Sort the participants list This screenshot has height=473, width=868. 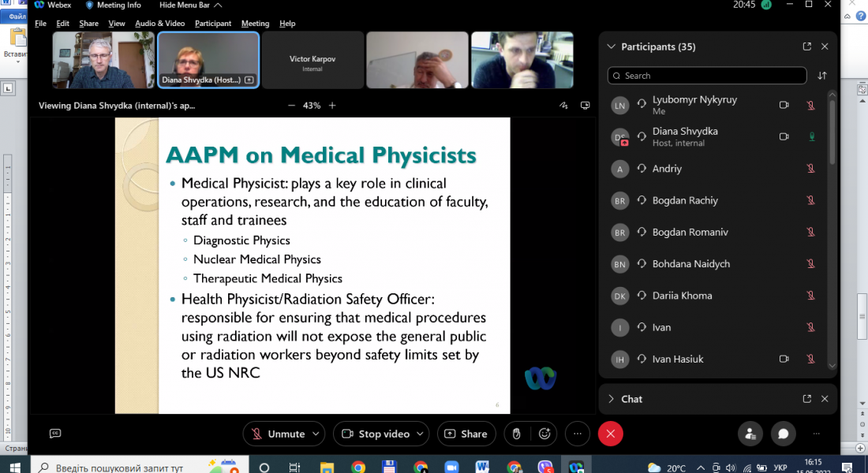[x=822, y=76]
